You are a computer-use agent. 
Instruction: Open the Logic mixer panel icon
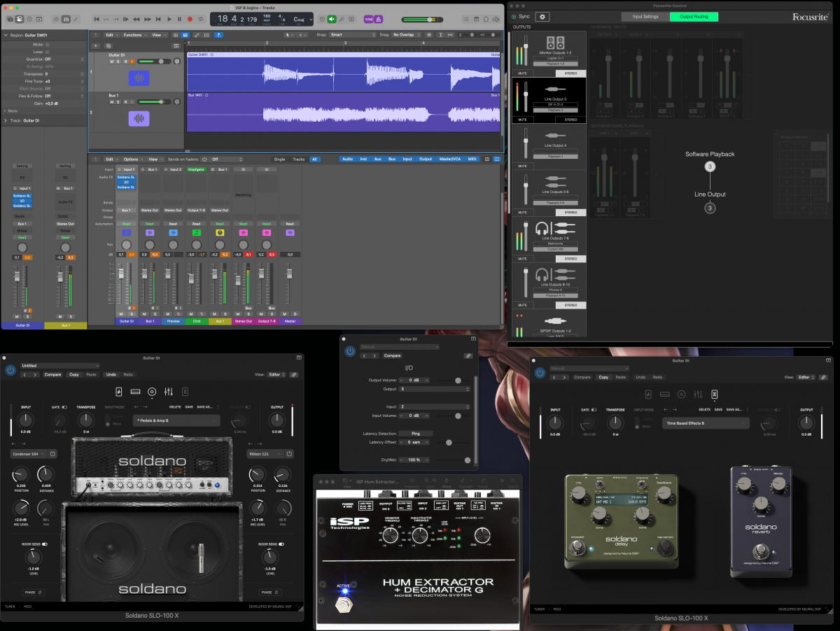point(66,19)
